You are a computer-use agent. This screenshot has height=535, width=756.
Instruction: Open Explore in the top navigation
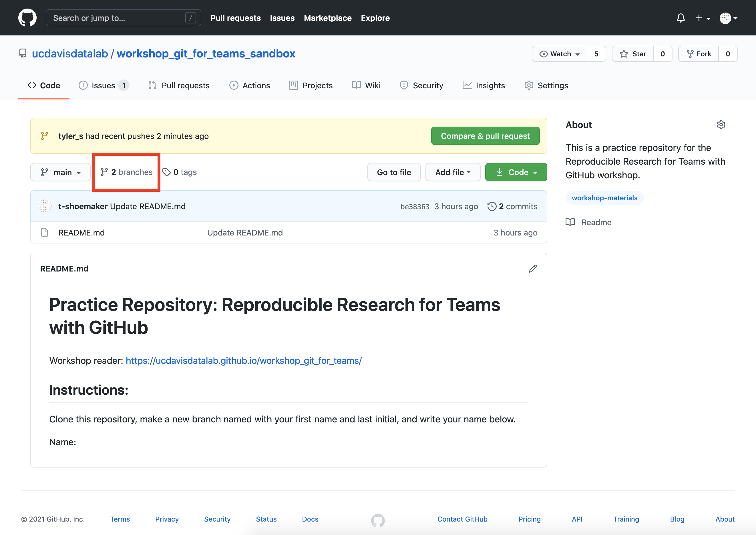click(375, 18)
